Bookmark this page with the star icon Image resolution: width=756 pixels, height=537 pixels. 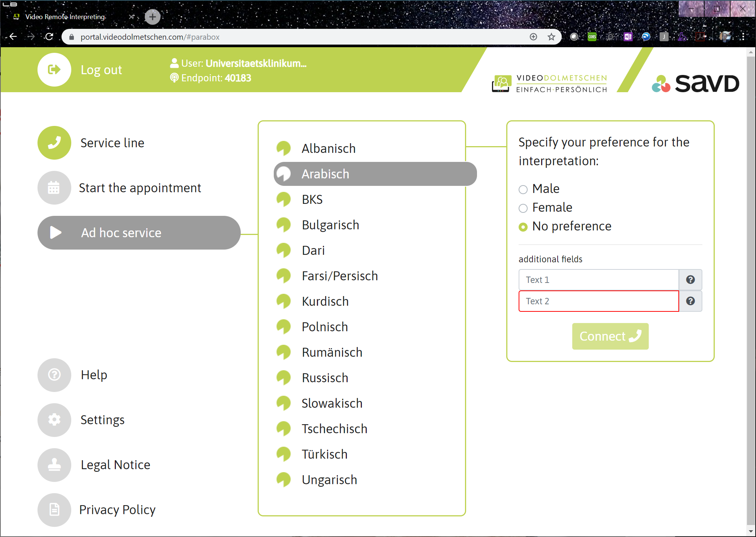[551, 37]
